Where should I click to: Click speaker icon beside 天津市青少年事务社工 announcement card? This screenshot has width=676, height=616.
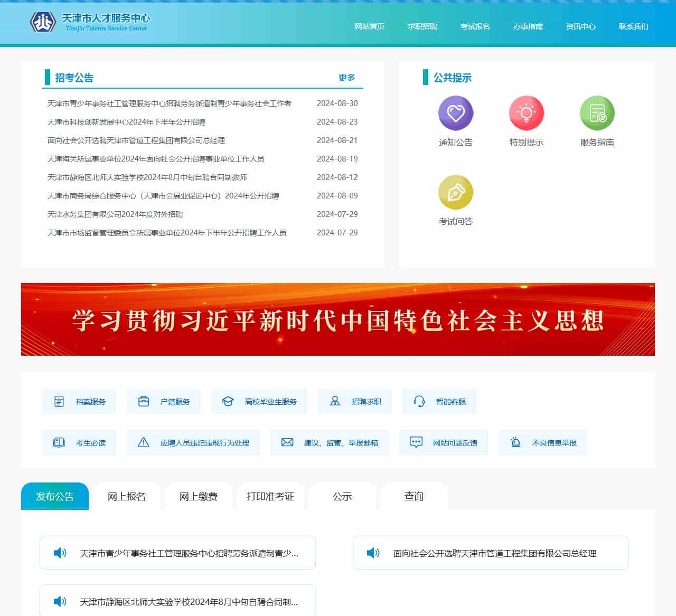60,553
